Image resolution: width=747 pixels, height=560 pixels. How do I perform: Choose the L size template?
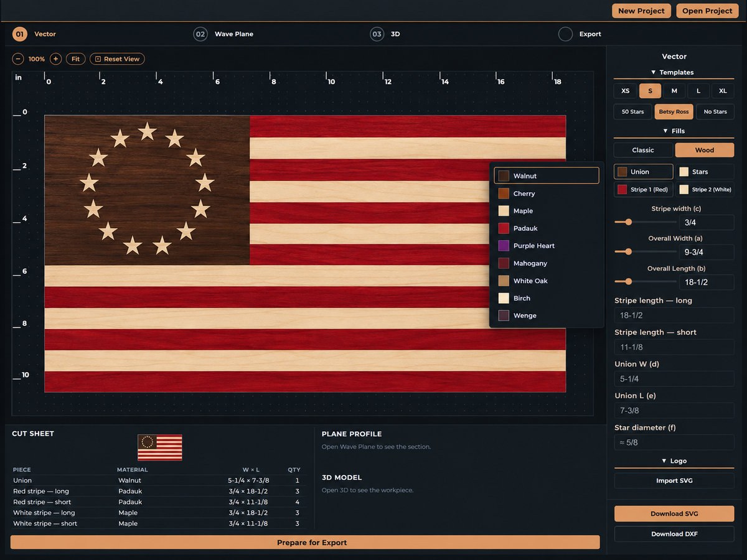[698, 91]
